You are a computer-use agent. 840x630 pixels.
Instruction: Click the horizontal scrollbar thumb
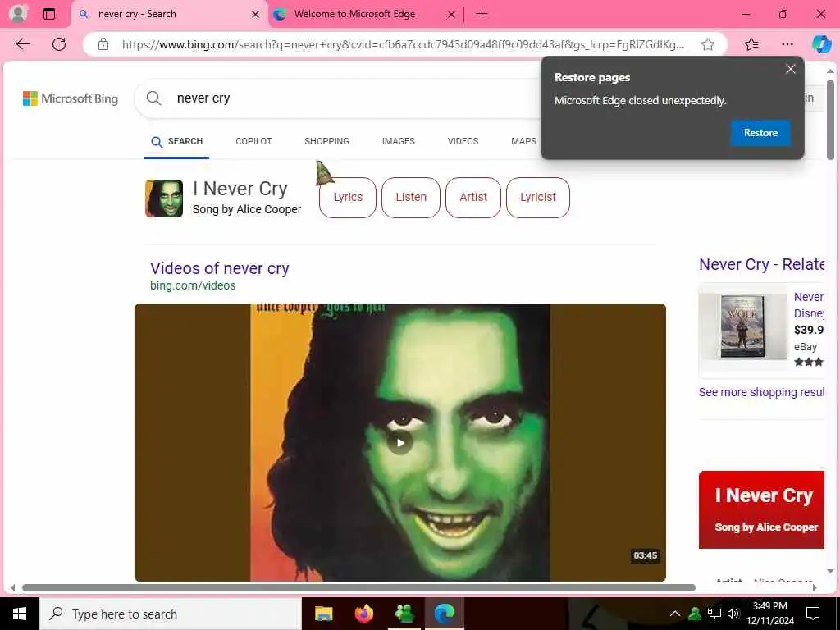tap(358, 587)
